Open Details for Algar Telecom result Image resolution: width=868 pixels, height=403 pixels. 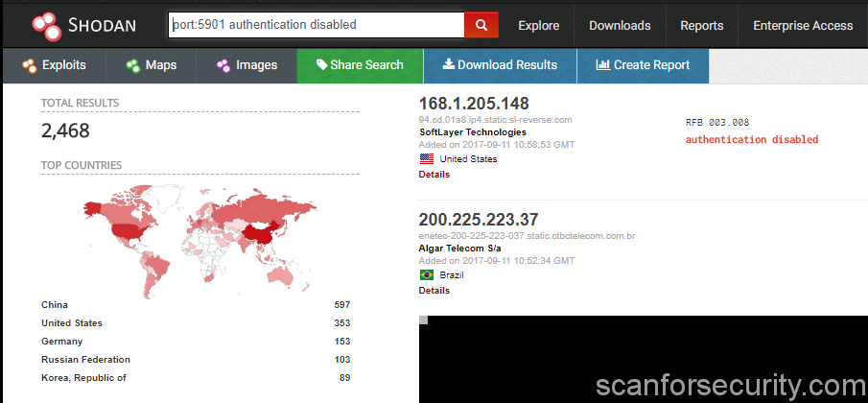click(434, 291)
